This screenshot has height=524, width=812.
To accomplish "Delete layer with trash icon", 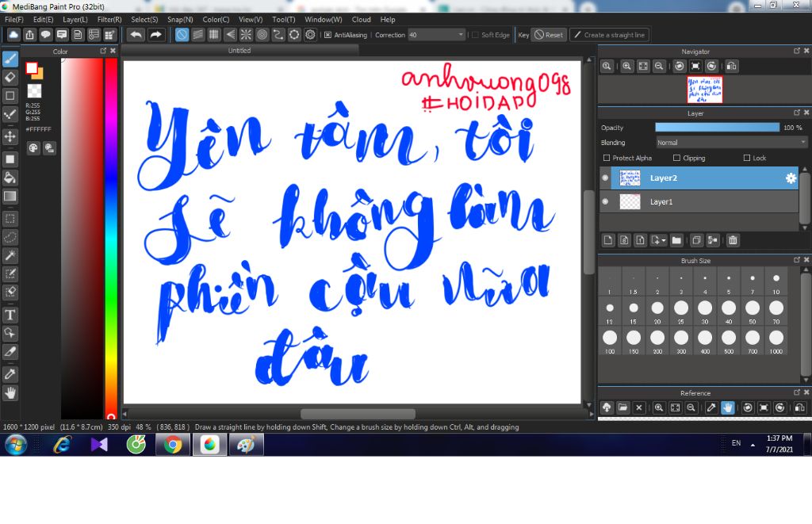I will 733,240.
